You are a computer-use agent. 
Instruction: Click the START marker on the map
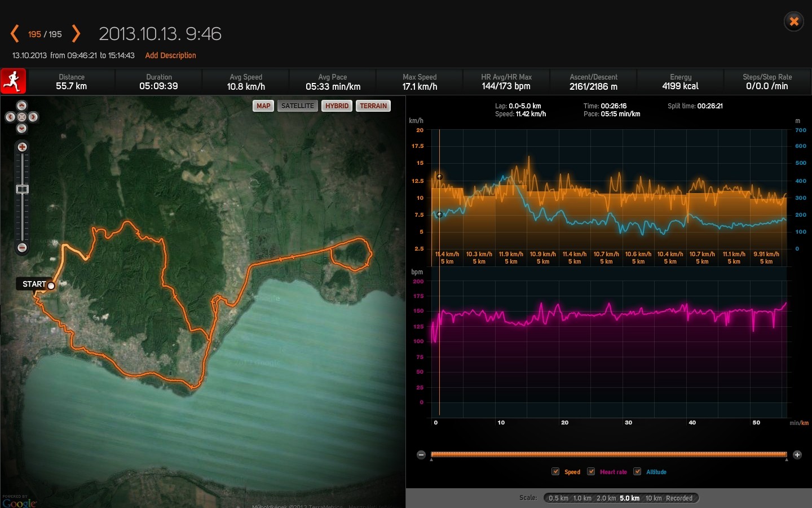pos(51,286)
